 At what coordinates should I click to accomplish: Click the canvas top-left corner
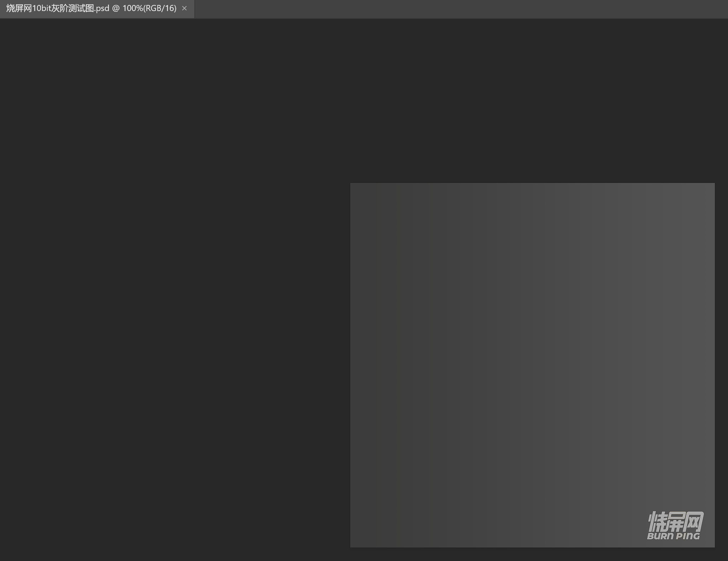pyautogui.click(x=352, y=184)
